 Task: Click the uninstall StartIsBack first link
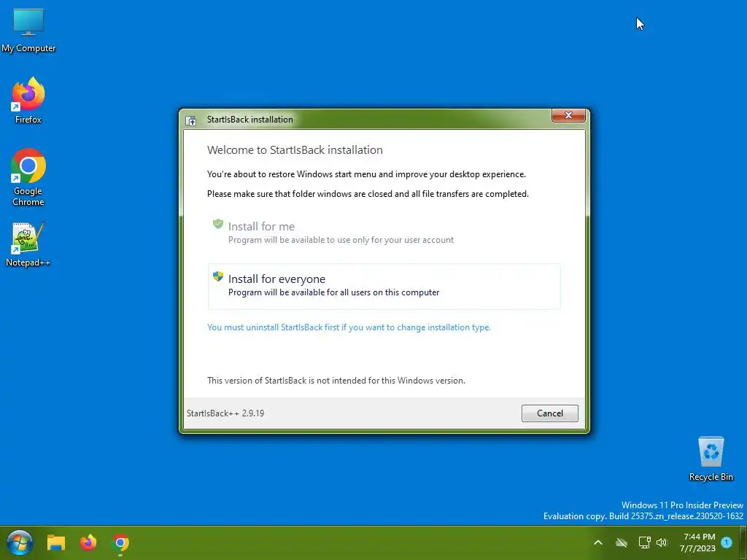[349, 327]
